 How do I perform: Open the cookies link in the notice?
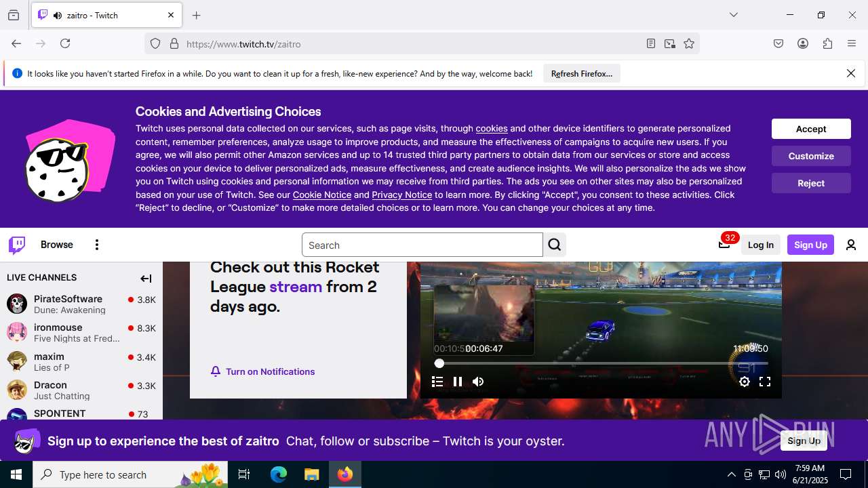coord(492,128)
